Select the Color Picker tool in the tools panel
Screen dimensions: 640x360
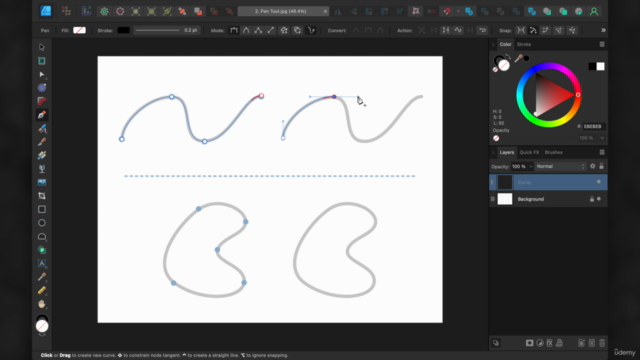pos(42,277)
